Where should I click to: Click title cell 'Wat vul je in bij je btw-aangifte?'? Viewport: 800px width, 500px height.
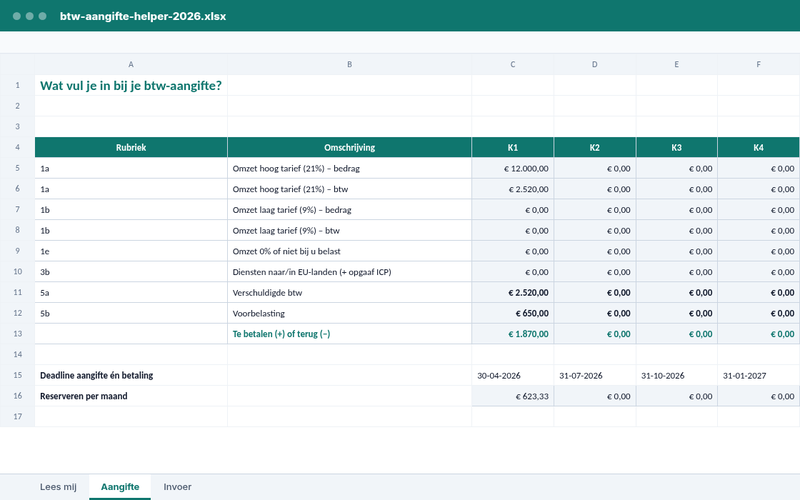point(131,85)
